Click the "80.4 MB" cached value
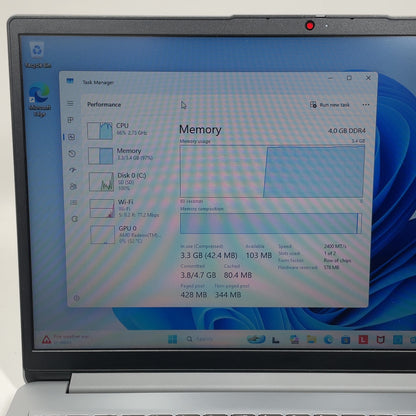The width and height of the screenshot is (416, 416). coord(238,275)
